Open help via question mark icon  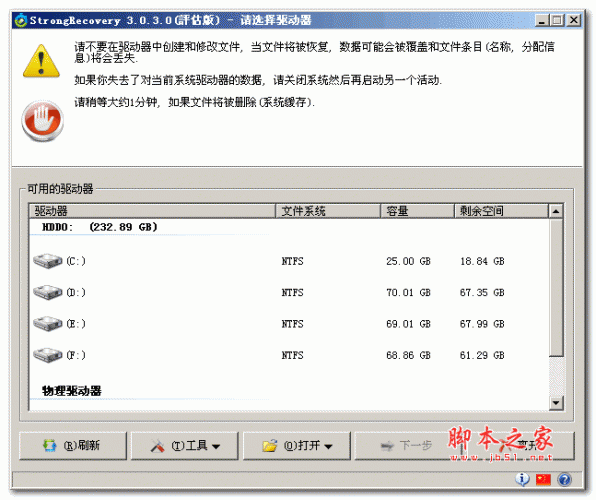point(564,479)
